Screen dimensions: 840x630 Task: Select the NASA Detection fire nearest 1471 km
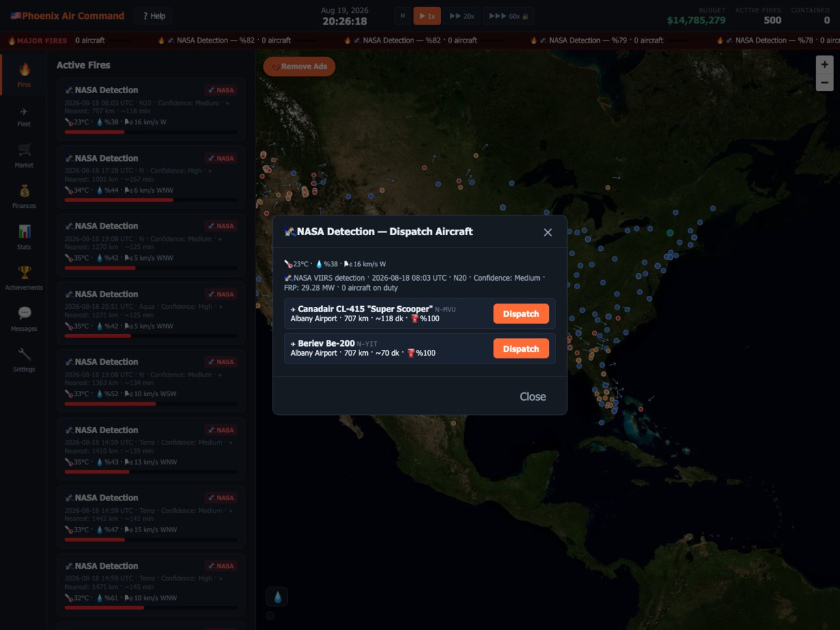click(151, 584)
